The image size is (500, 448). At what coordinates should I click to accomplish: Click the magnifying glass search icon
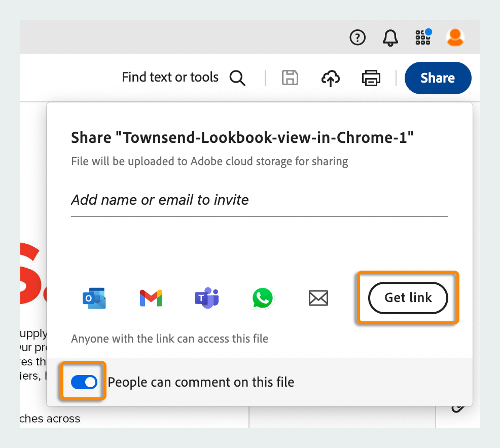pyautogui.click(x=237, y=78)
